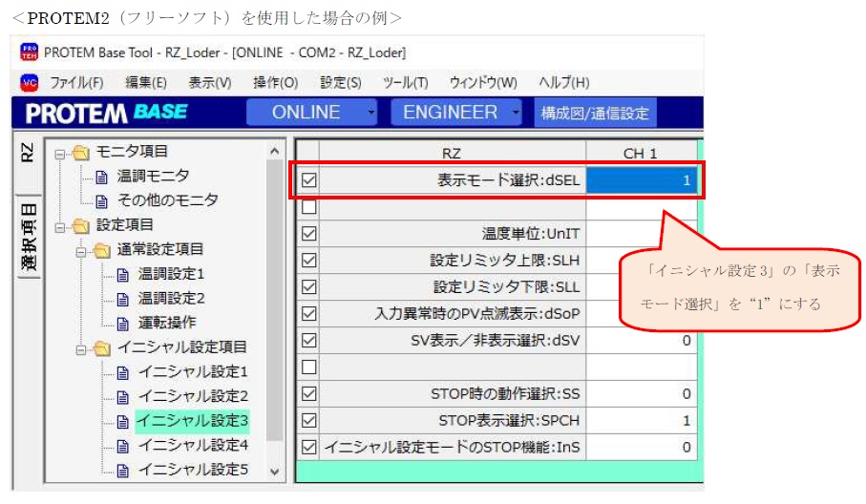Click the tree scrollbar down arrow
The image size is (866, 504).
click(274, 472)
